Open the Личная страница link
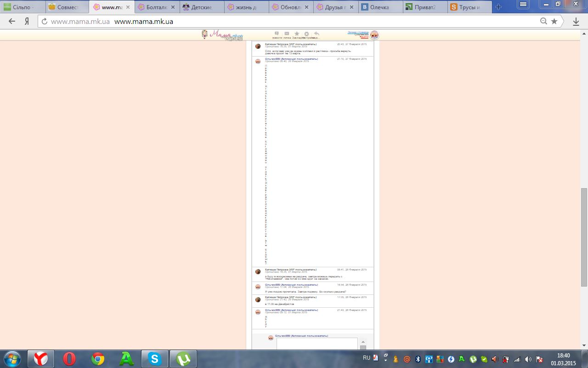588x368 pixels. click(x=358, y=32)
